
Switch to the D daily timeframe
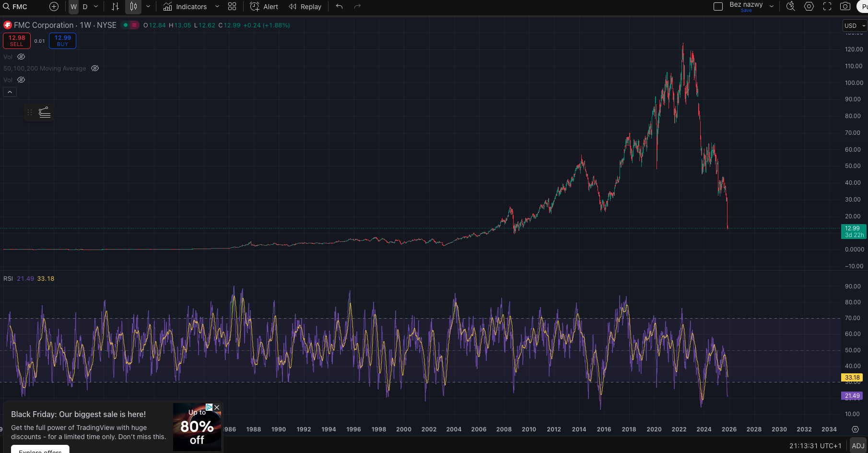point(85,7)
